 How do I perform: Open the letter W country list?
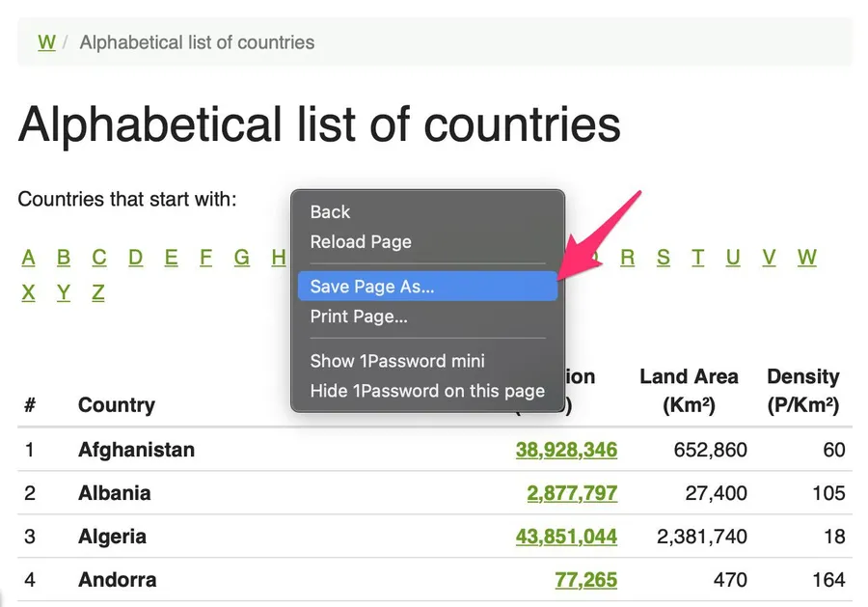(x=806, y=258)
